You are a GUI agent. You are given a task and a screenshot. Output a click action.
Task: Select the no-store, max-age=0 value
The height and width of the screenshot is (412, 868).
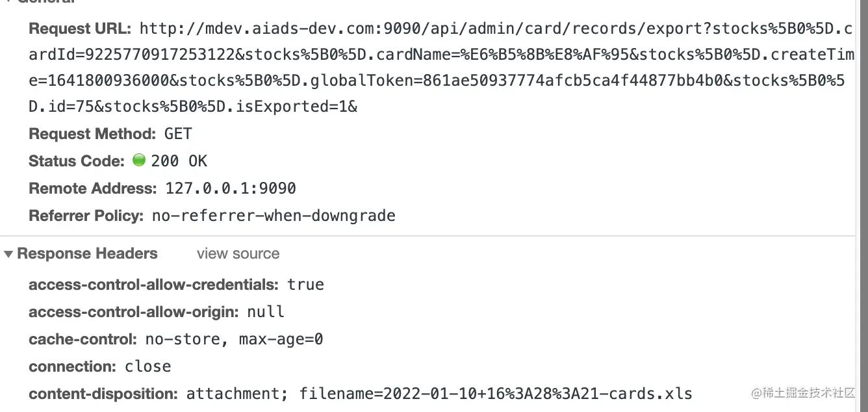[x=234, y=339]
